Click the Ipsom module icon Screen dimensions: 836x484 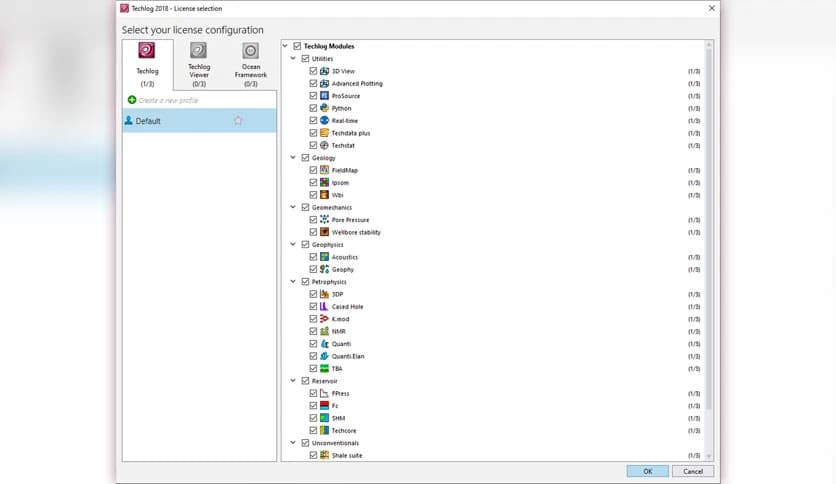coord(324,182)
